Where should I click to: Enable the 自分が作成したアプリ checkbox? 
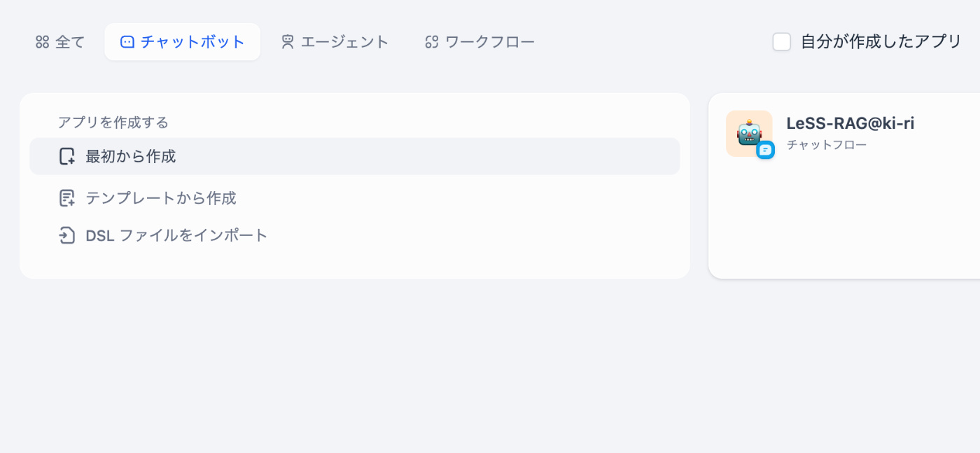point(782,42)
